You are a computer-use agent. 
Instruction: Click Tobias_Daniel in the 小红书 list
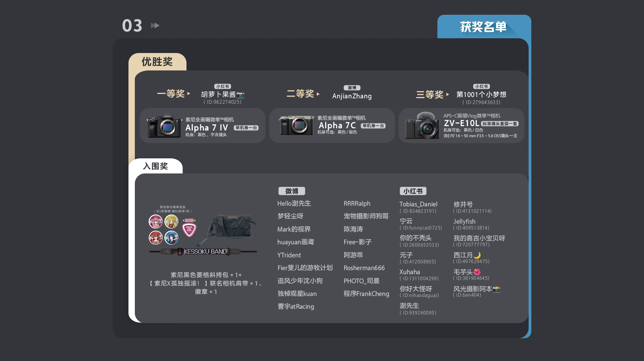click(418, 204)
